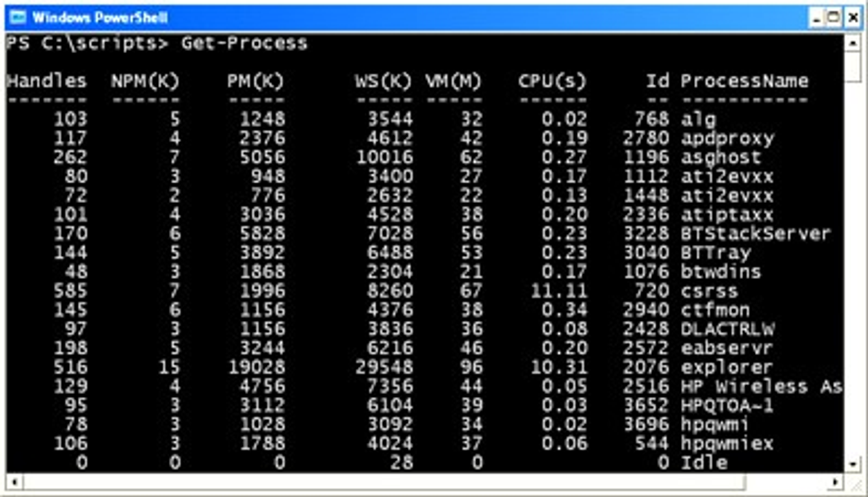This screenshot has height=497, width=868.
Task: Click the horizontal scrollbar left arrow
Action: click(14, 480)
